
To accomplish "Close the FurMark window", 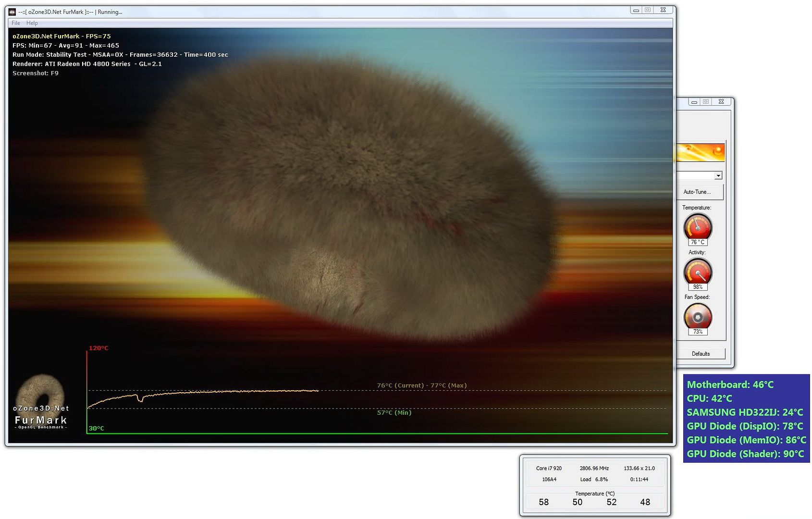I will coord(663,10).
